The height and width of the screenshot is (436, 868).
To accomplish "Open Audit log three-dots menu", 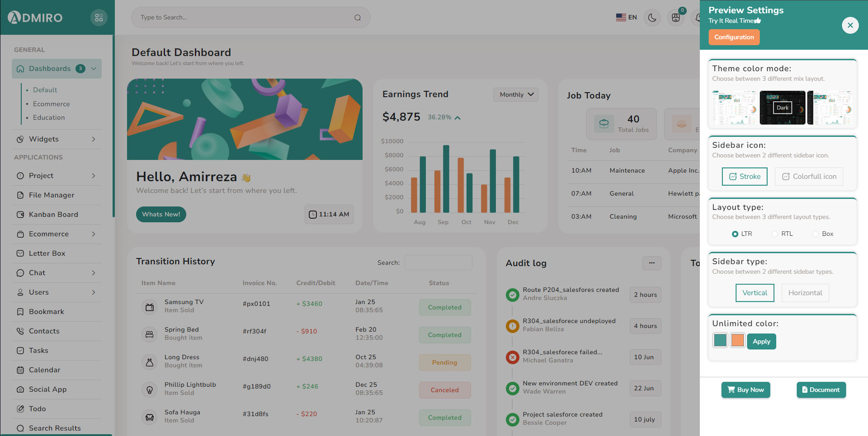I will tap(651, 263).
